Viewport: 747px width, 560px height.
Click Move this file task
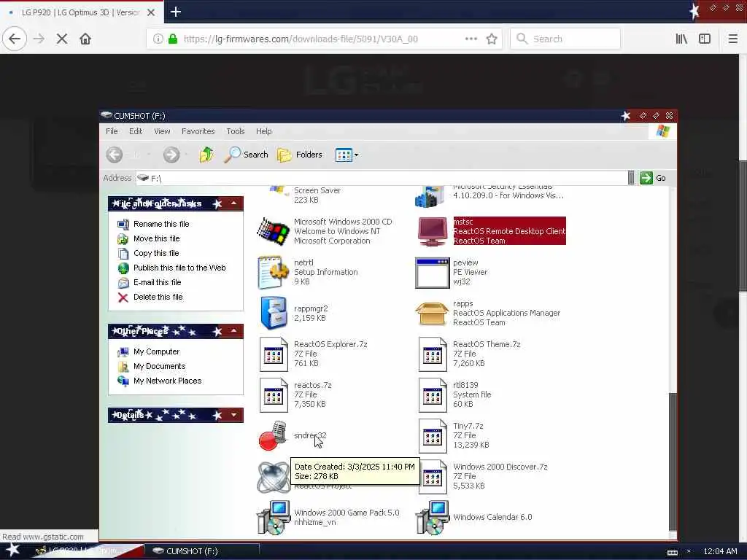tap(156, 238)
